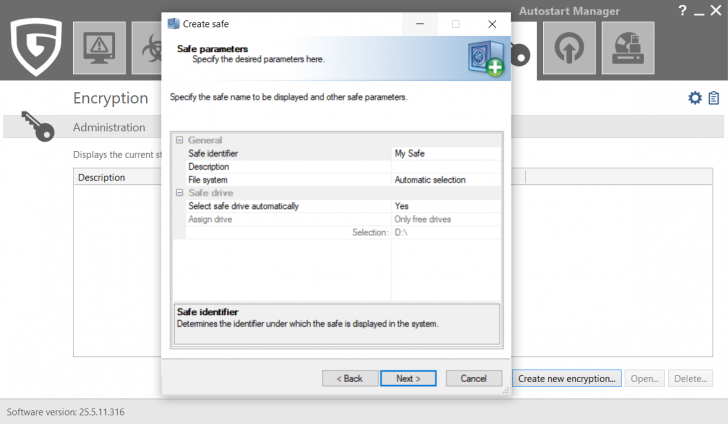The image size is (728, 424).
Task: Cancel the Create safe wizard
Action: pos(474,378)
